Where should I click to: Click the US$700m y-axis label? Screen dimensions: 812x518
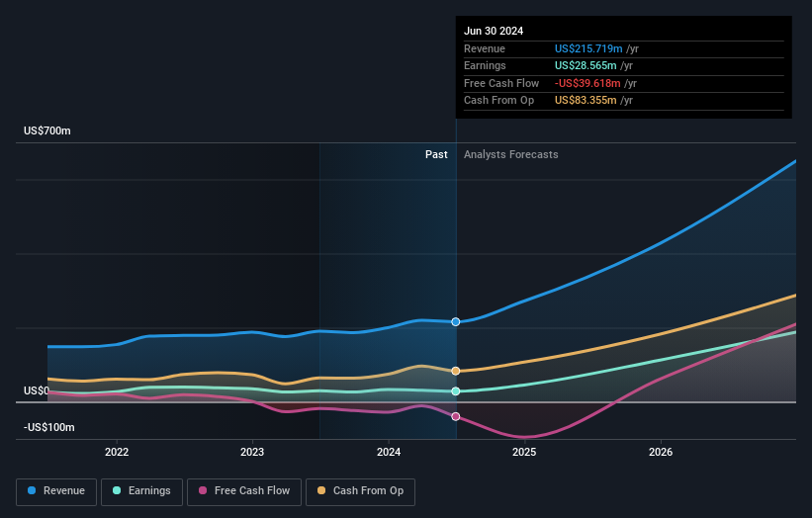tap(47, 130)
